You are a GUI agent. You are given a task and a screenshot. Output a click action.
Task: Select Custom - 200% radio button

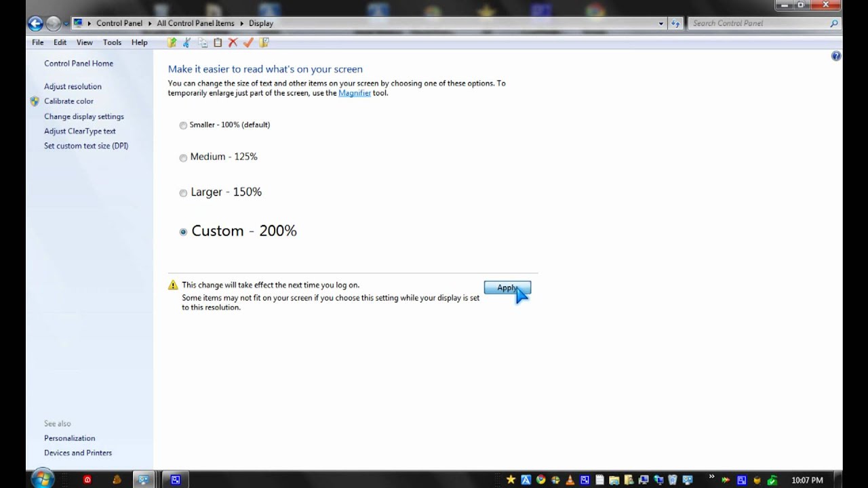pos(183,232)
